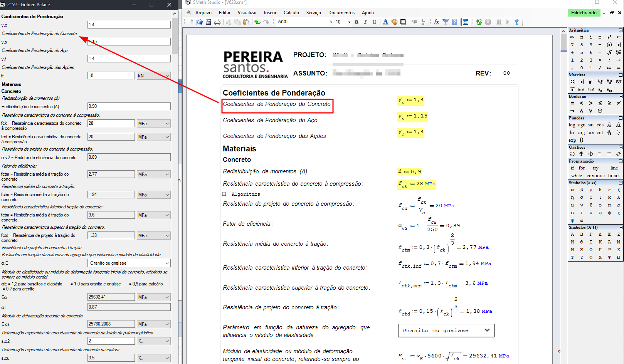
Task: Click the green Hildebrando button
Action: coord(584,13)
